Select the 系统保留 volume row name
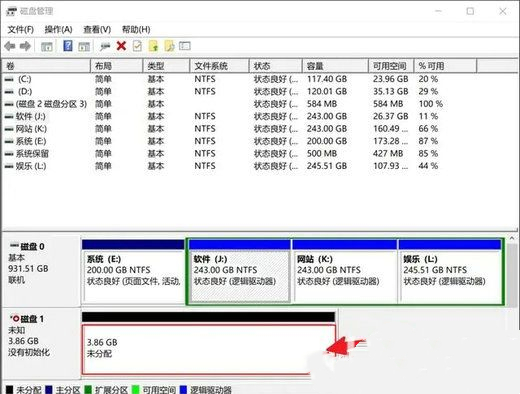The width and height of the screenshot is (520, 394). [32, 154]
